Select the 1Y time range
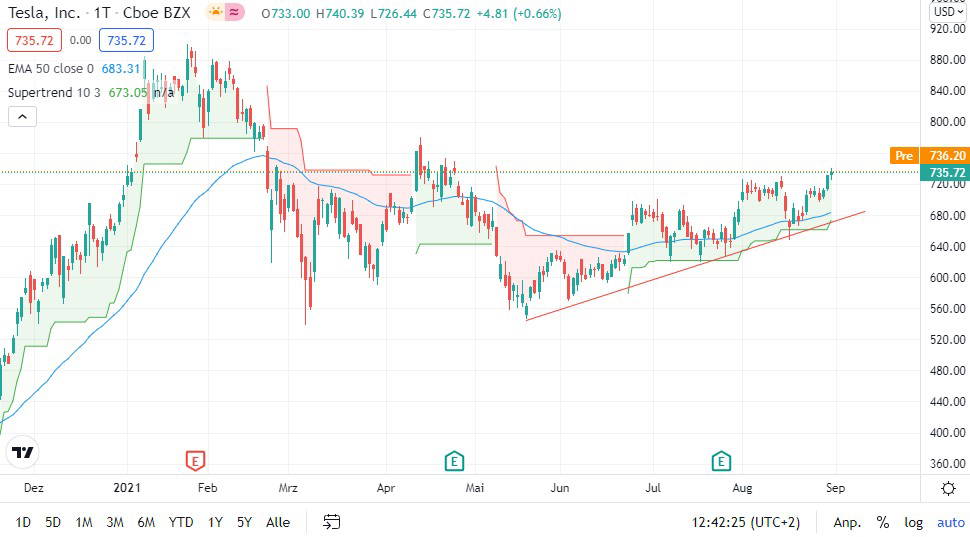This screenshot has width=970, height=537. coord(215,522)
